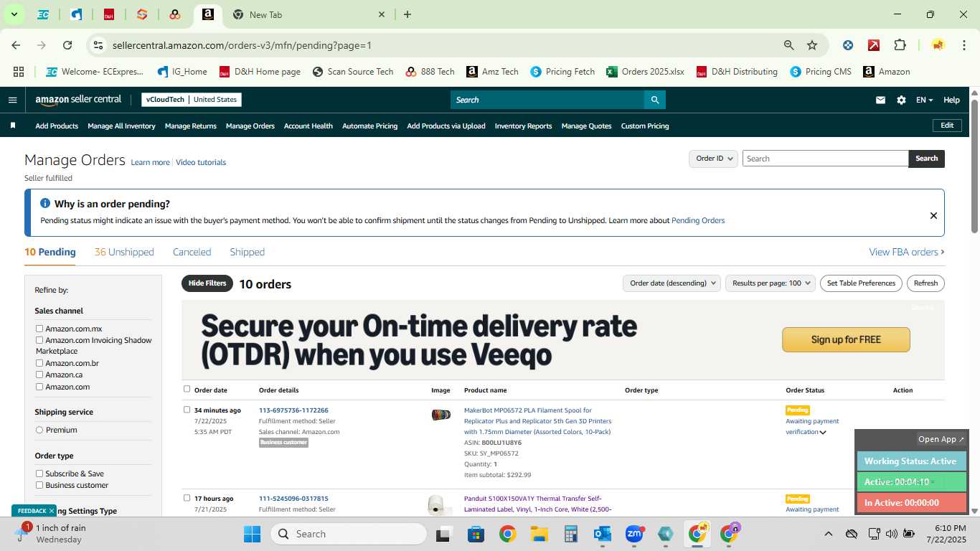Switch to the Canceled tab

pyautogui.click(x=192, y=252)
